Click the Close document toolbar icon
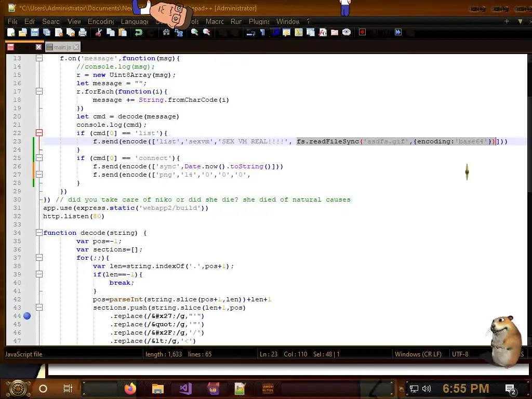 coord(59,33)
